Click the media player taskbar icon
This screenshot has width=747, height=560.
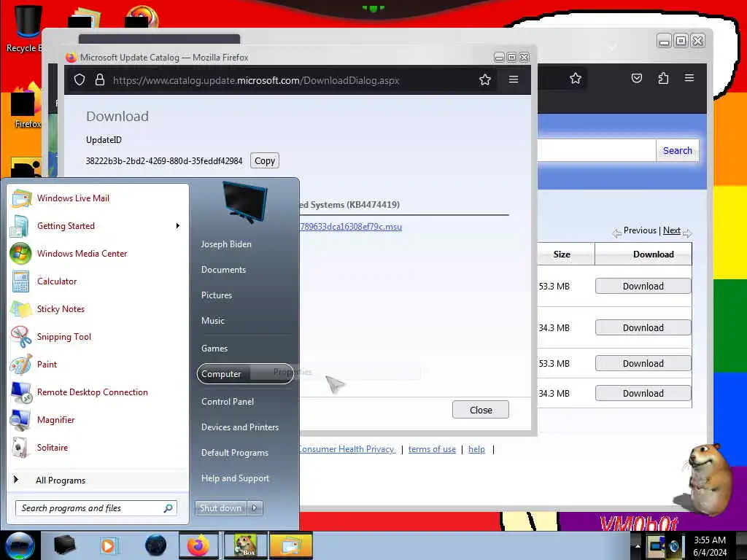(x=109, y=545)
